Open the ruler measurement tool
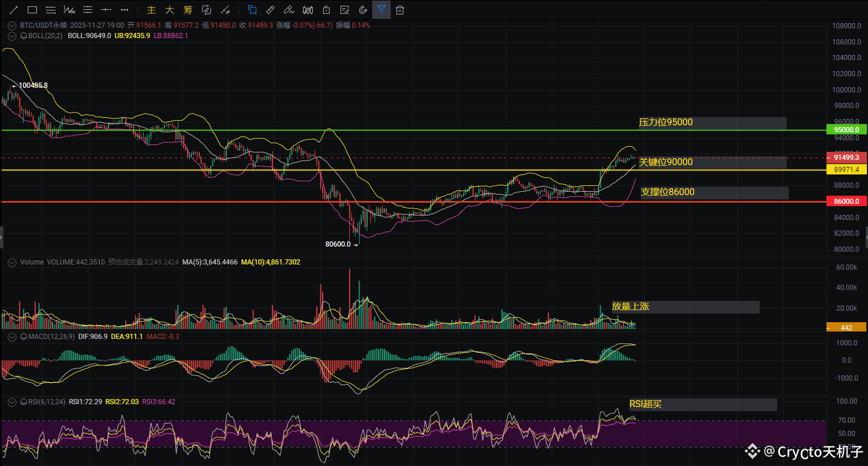Image resolution: width=868 pixels, height=466 pixels. pos(270,10)
